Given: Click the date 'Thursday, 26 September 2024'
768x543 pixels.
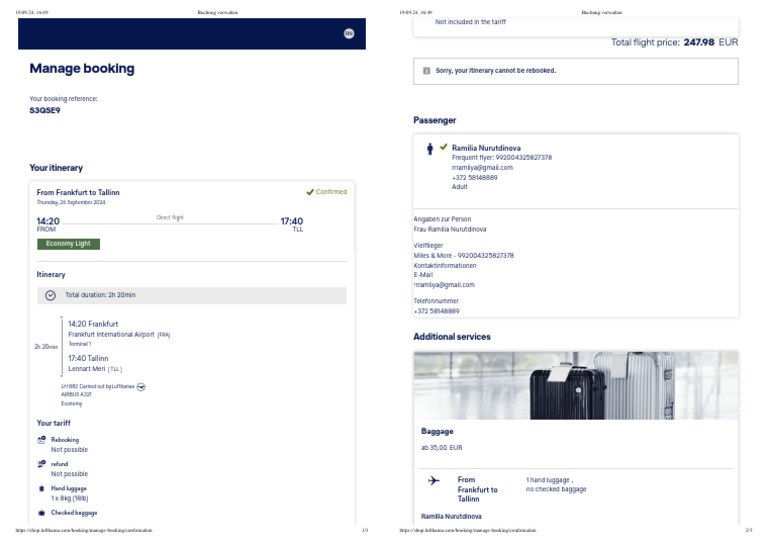Looking at the screenshot, I should 71,202.
